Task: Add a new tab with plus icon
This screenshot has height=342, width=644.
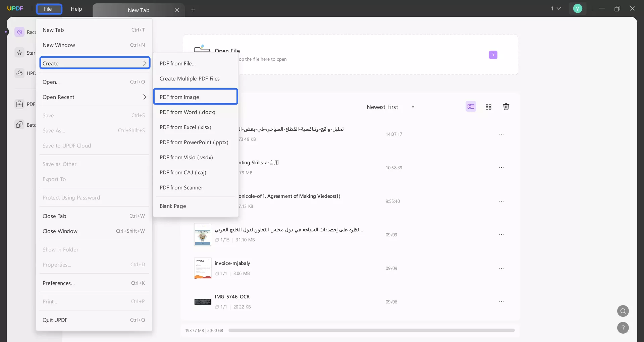Action: tap(193, 10)
